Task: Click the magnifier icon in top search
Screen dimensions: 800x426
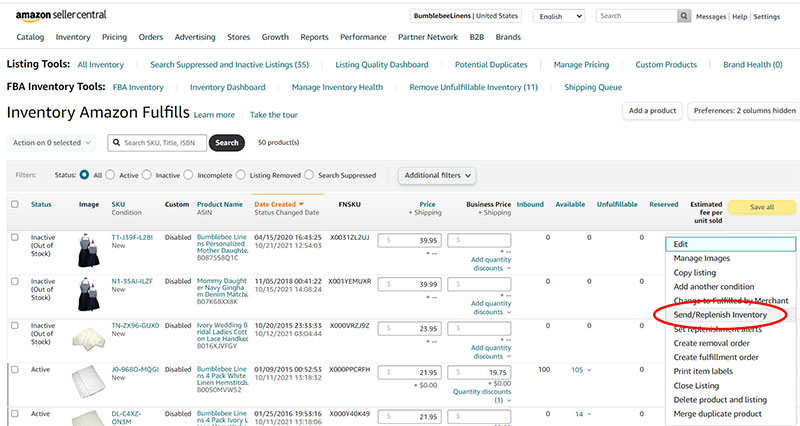Action: pos(684,16)
